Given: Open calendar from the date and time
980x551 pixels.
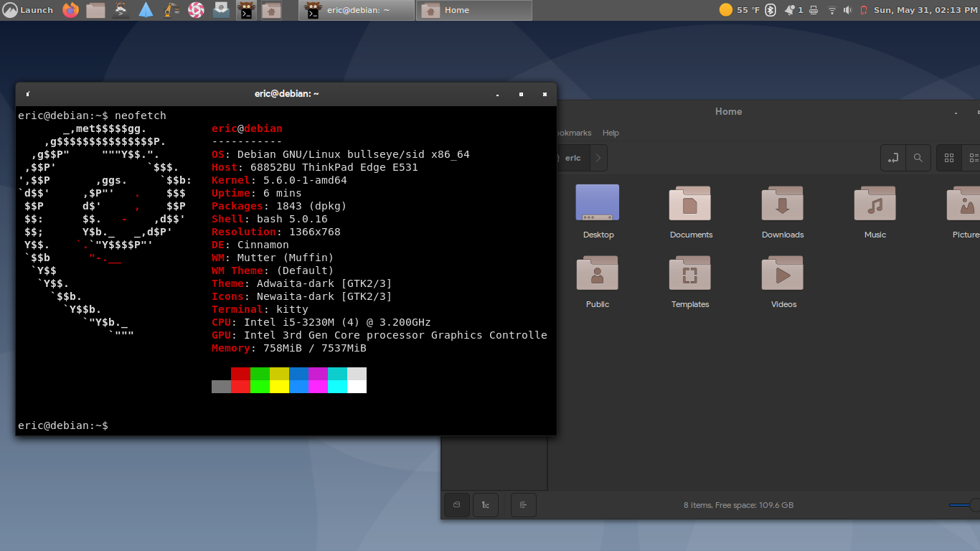Looking at the screenshot, I should [925, 10].
